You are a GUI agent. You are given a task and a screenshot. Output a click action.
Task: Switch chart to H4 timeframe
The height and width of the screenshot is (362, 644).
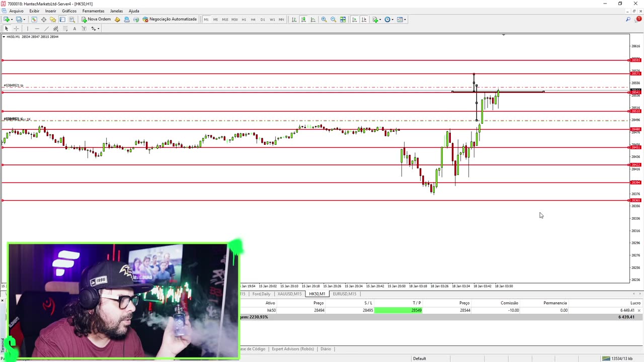coord(253,20)
